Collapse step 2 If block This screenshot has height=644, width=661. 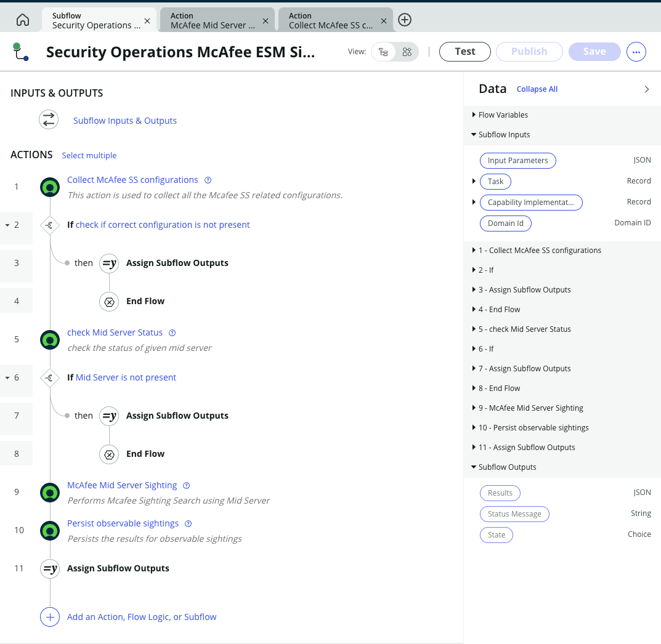pos(7,225)
